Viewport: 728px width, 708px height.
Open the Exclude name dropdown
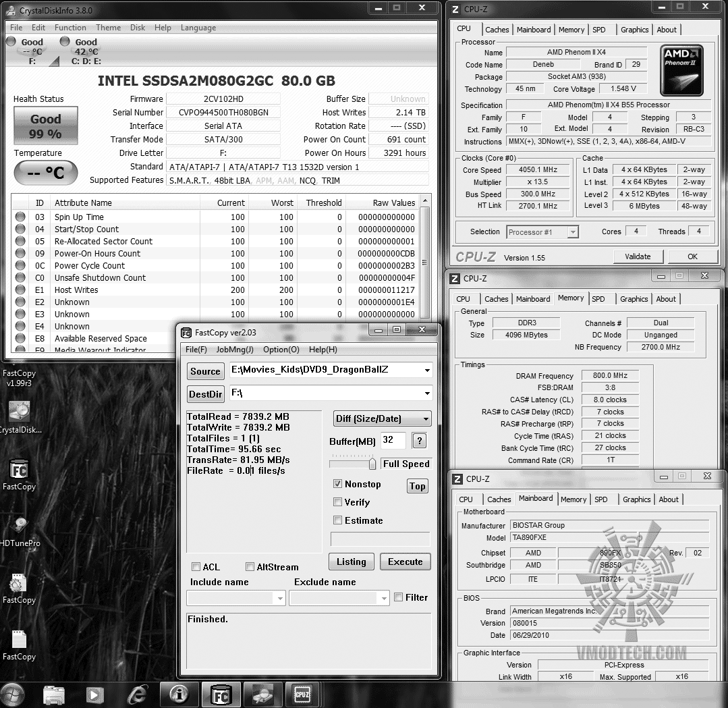[x=383, y=598]
